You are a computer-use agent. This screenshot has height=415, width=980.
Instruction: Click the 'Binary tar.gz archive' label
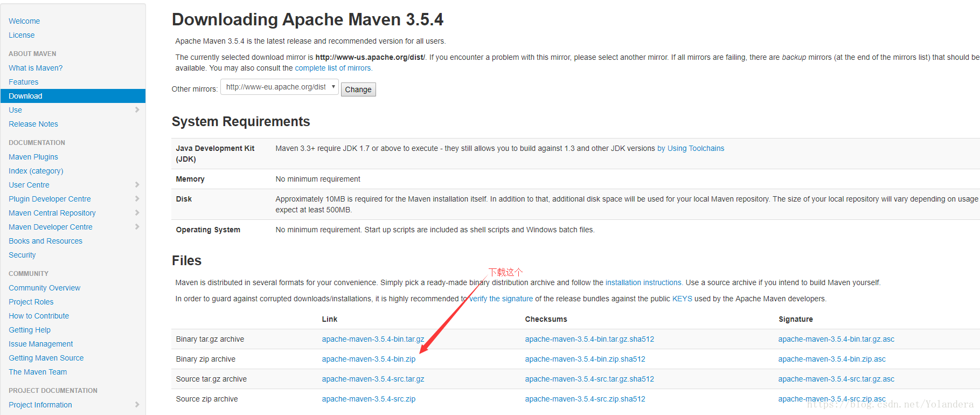point(210,339)
